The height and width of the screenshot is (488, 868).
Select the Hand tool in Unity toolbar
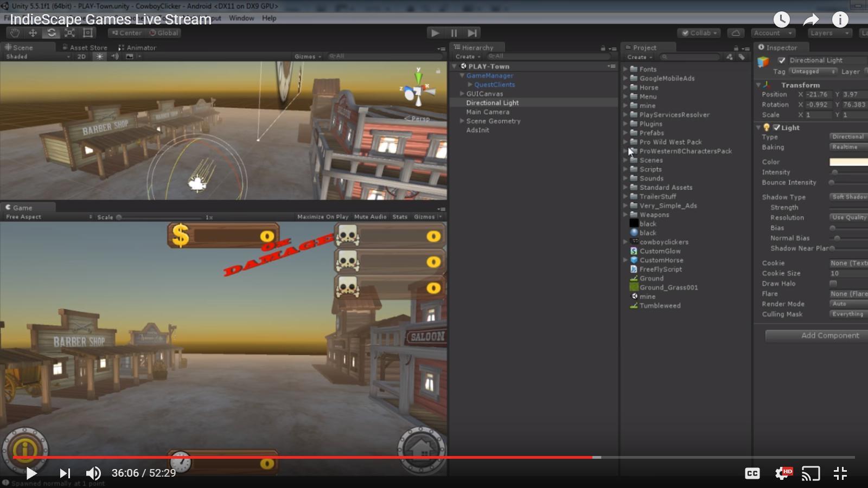pyautogui.click(x=15, y=33)
